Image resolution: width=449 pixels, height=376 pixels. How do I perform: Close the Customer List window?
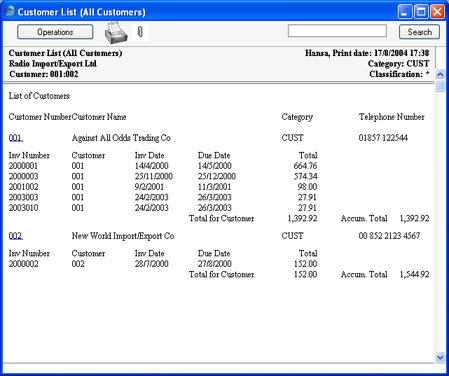tap(437, 12)
